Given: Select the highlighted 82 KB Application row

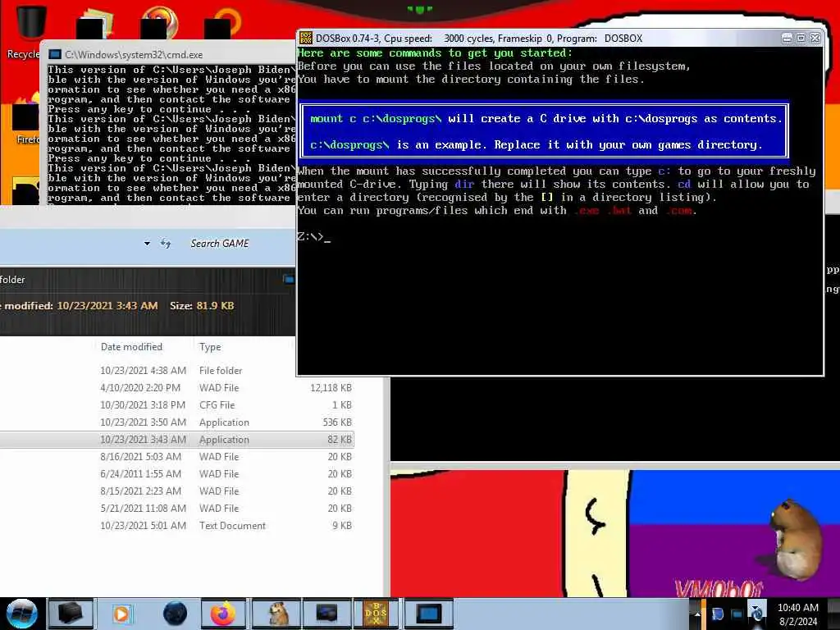Looking at the screenshot, I should pyautogui.click(x=177, y=440).
